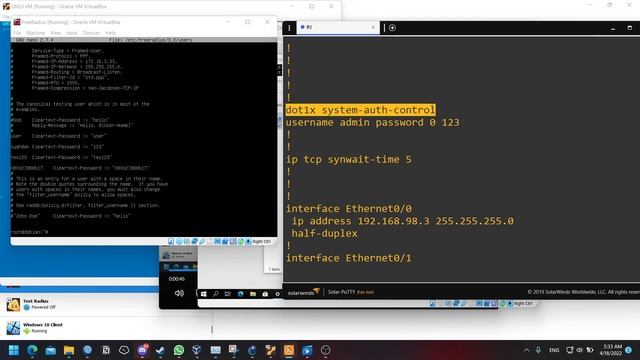Open notification badge next to the clock
640x360 pixels.
coord(629,350)
